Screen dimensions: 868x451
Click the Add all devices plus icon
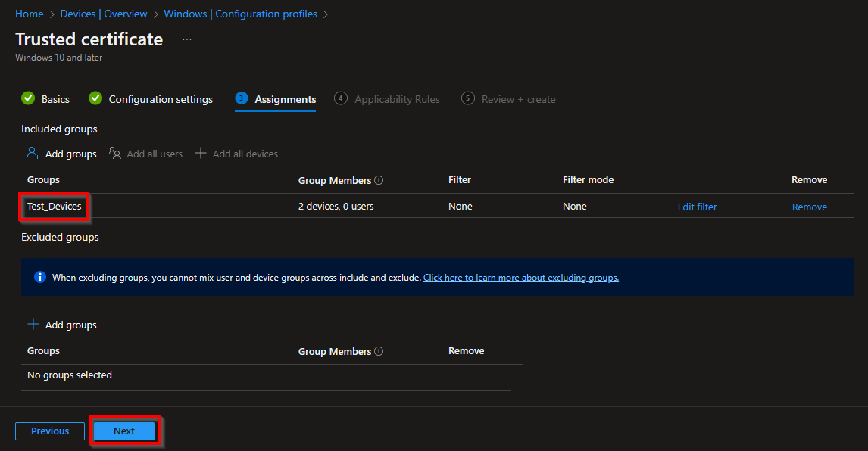(x=201, y=153)
